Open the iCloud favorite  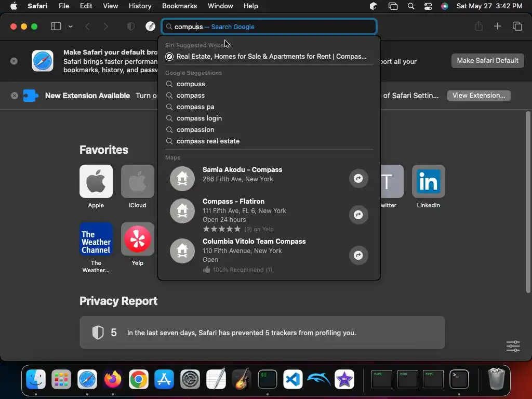[137, 181]
